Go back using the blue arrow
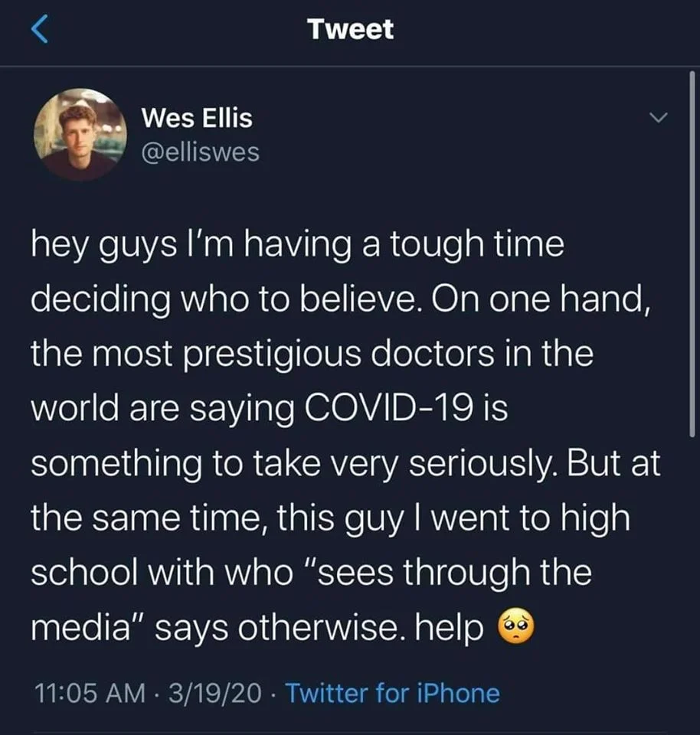Image resolution: width=700 pixels, height=735 pixels. pos(39,29)
